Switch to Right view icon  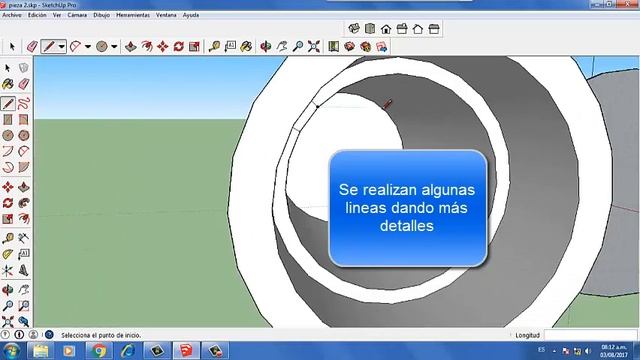[402, 29]
